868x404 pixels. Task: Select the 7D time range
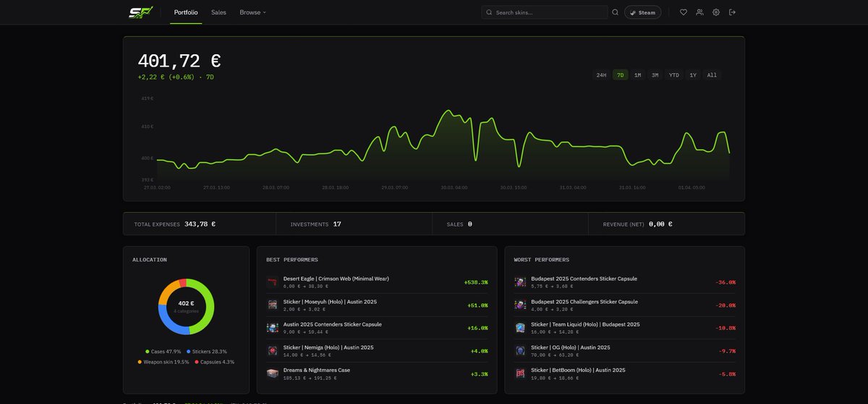[620, 75]
